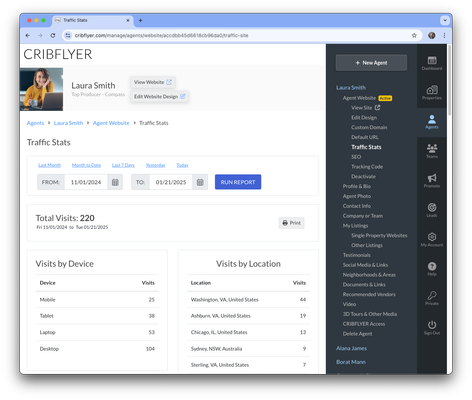Select the Last Month quick range
This screenshot has height=400, width=472.
[x=50, y=165]
